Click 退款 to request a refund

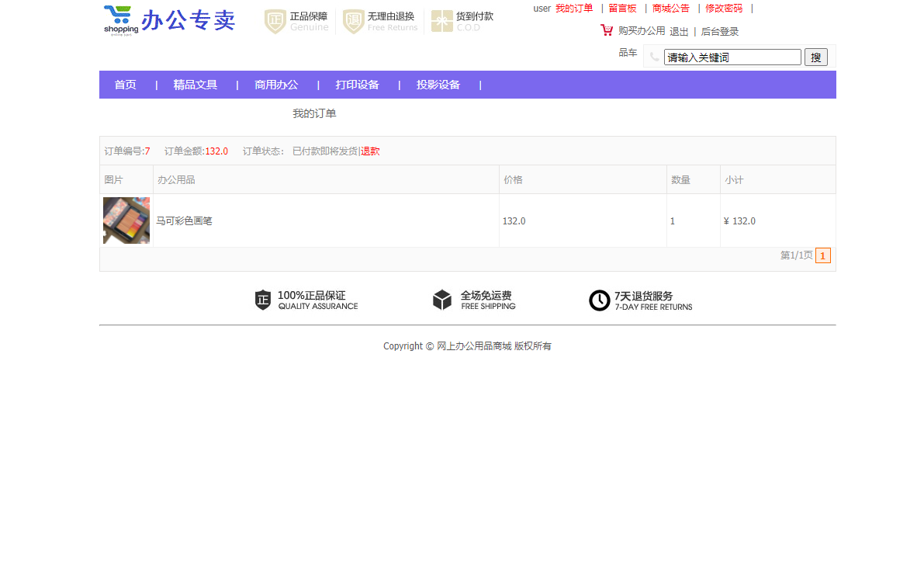tap(370, 151)
